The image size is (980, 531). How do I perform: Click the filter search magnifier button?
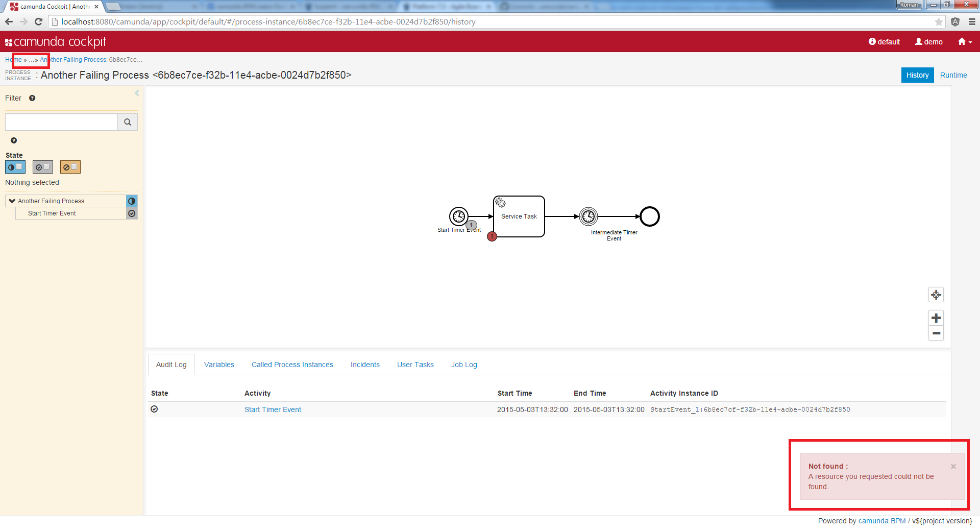coord(128,122)
